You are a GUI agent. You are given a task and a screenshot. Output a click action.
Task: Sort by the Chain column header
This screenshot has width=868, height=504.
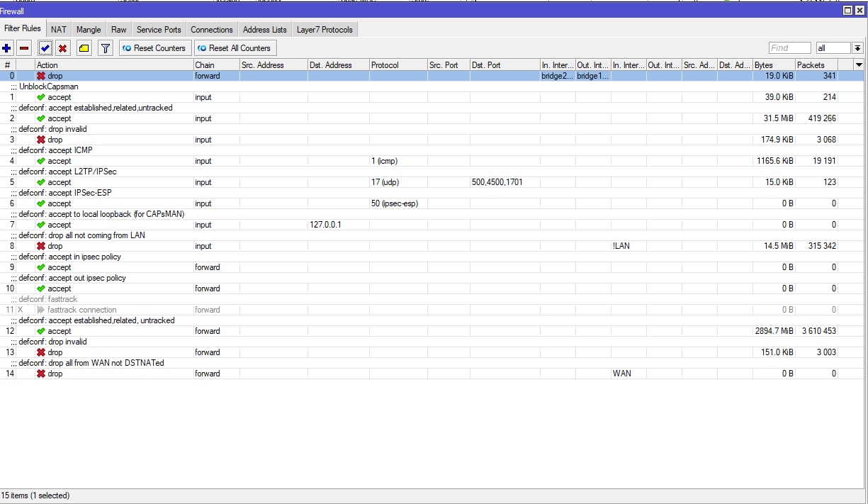216,65
